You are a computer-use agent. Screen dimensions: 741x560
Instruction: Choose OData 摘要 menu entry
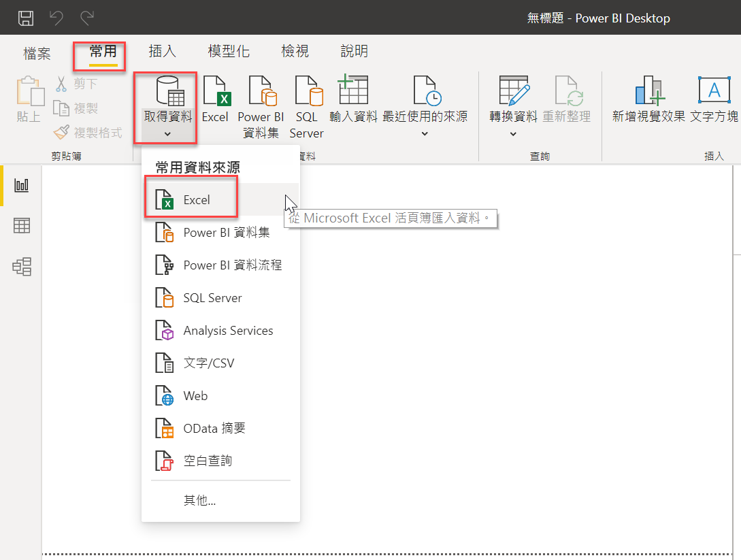pyautogui.click(x=220, y=428)
